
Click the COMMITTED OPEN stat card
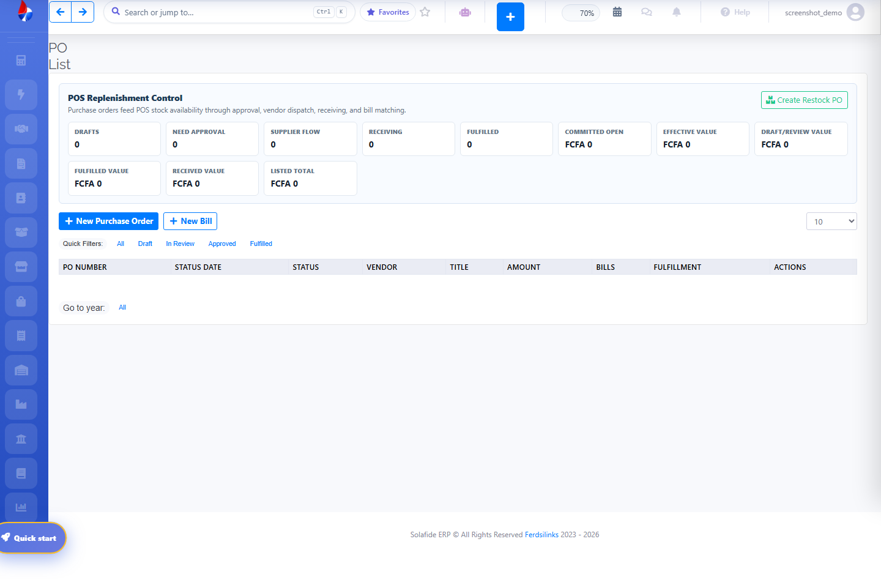pos(604,139)
